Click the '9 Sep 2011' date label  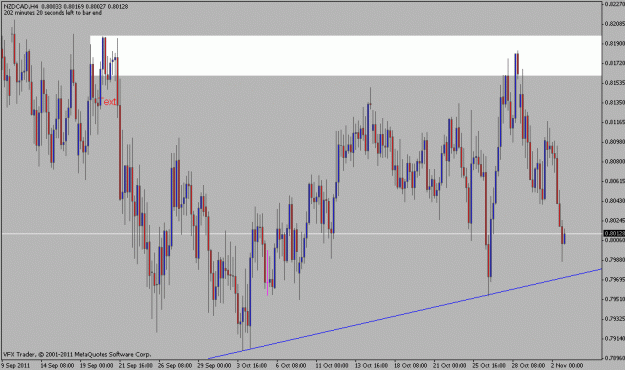[15, 366]
